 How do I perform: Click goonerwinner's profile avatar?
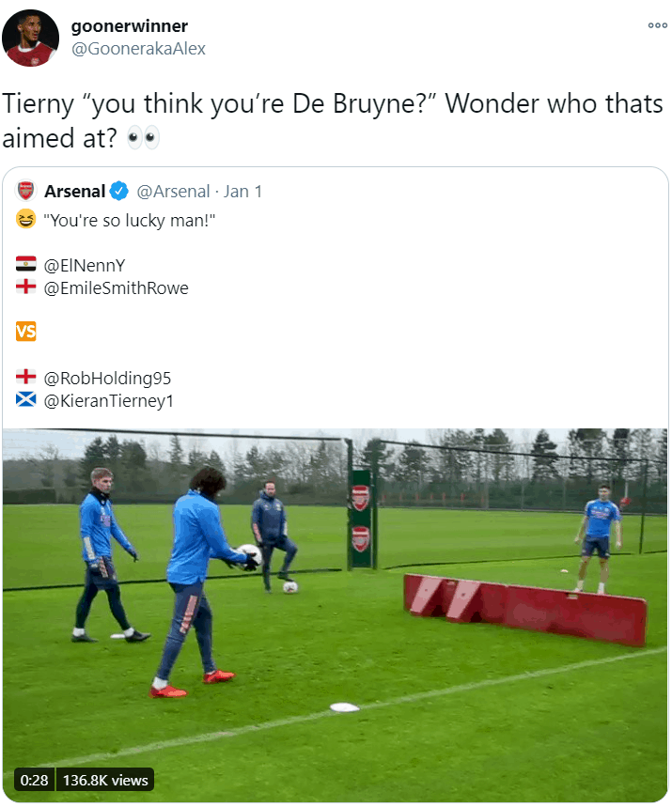point(31,38)
